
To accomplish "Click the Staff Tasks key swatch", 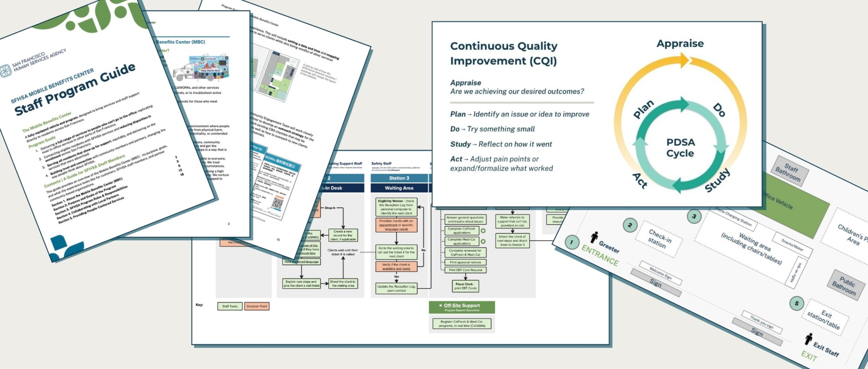I will (230, 306).
